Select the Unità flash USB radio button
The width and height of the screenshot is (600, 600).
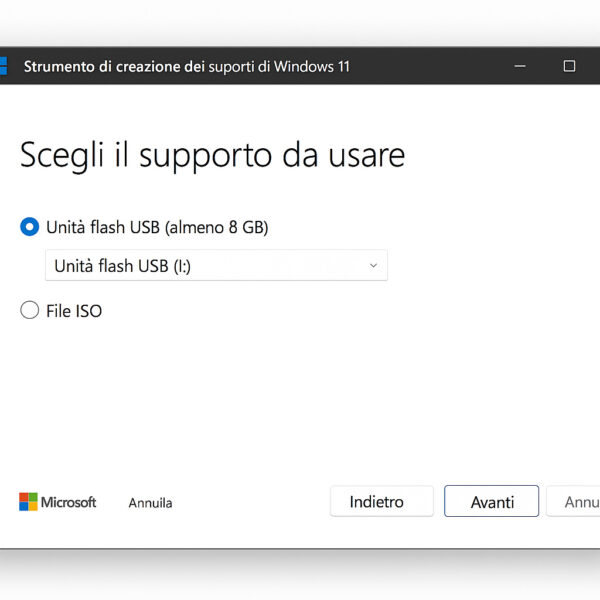30,227
